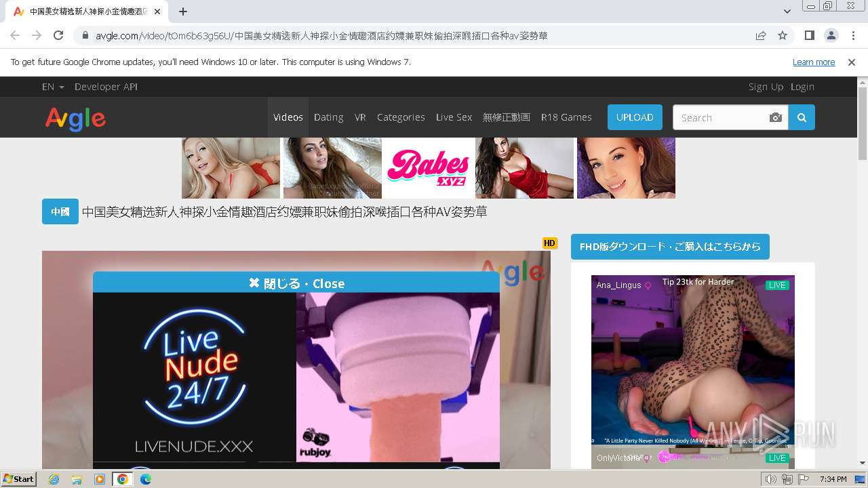Open the Windows Start button
Screen dimensions: 868x488
(x=19, y=479)
